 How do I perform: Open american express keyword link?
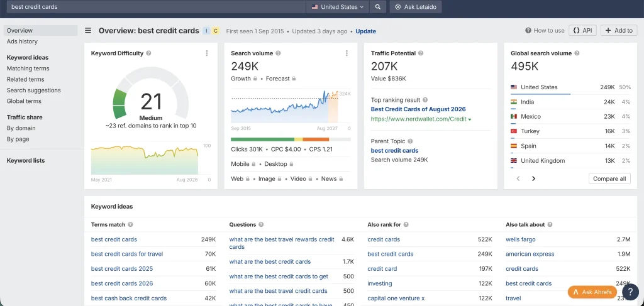click(x=530, y=254)
